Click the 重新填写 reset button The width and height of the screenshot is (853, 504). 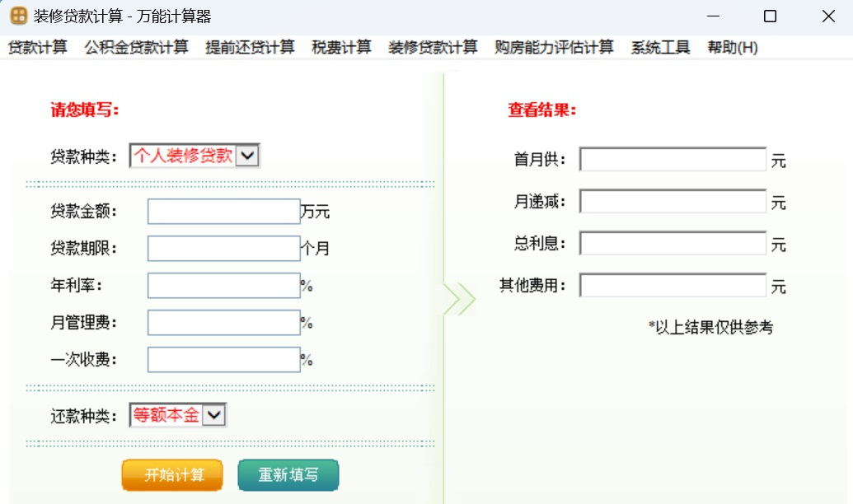tap(288, 475)
